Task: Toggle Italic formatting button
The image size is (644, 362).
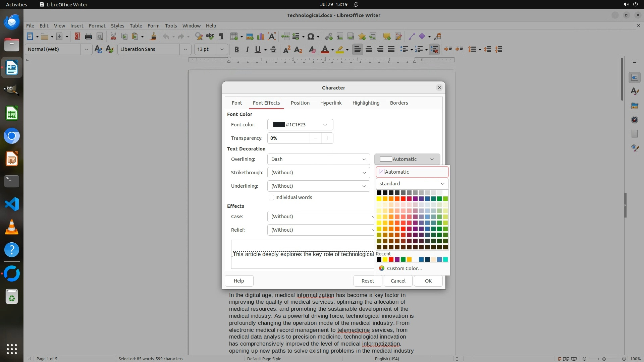Action: click(x=247, y=50)
